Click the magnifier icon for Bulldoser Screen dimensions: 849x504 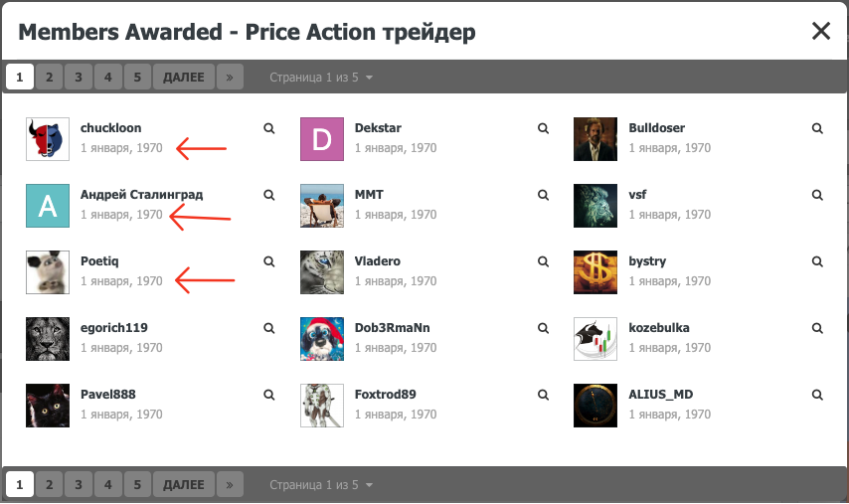(817, 128)
